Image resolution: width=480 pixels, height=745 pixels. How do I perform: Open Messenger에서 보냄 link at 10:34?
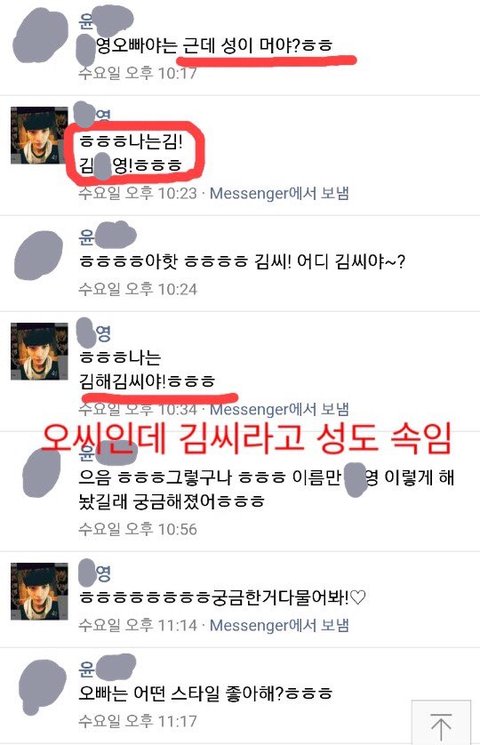(x=279, y=409)
